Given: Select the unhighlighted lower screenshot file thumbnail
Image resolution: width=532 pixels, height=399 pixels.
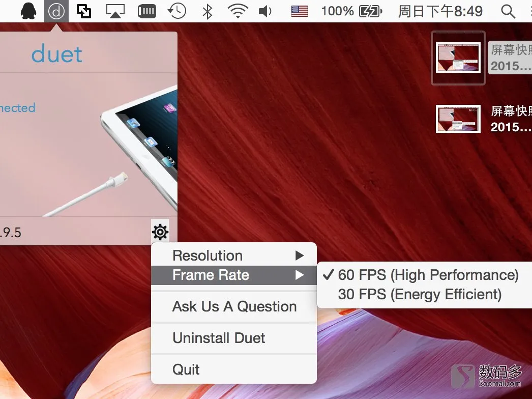Looking at the screenshot, I should [x=458, y=119].
